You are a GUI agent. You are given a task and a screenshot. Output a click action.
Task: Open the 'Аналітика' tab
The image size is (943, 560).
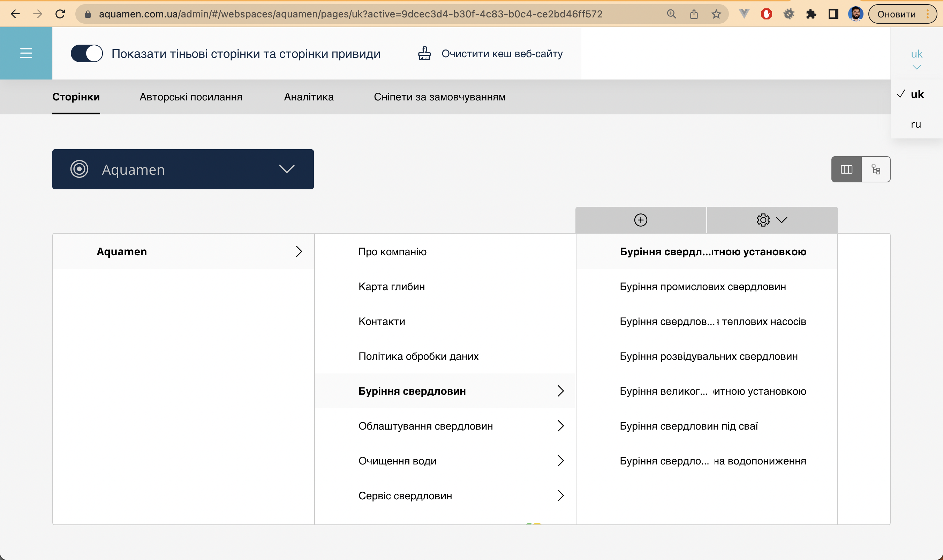[309, 97]
